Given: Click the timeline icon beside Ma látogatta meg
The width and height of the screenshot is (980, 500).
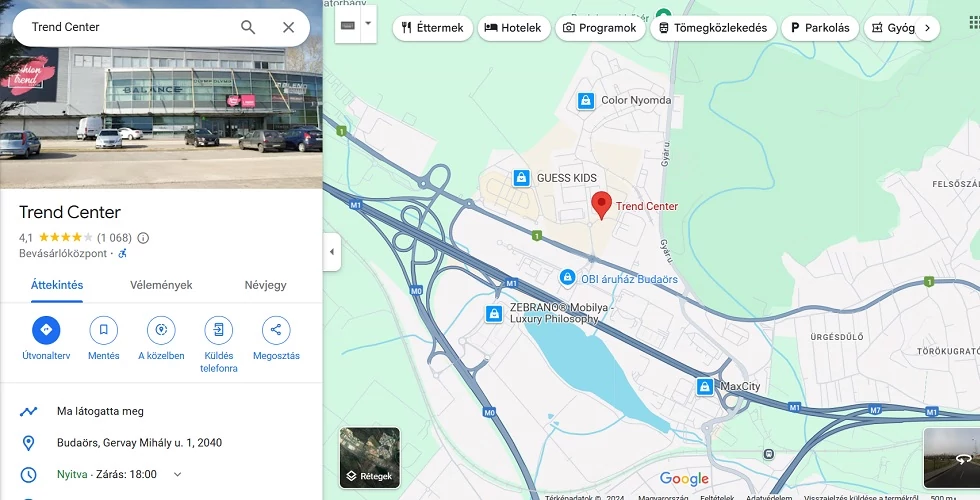Looking at the screenshot, I should pyautogui.click(x=28, y=411).
